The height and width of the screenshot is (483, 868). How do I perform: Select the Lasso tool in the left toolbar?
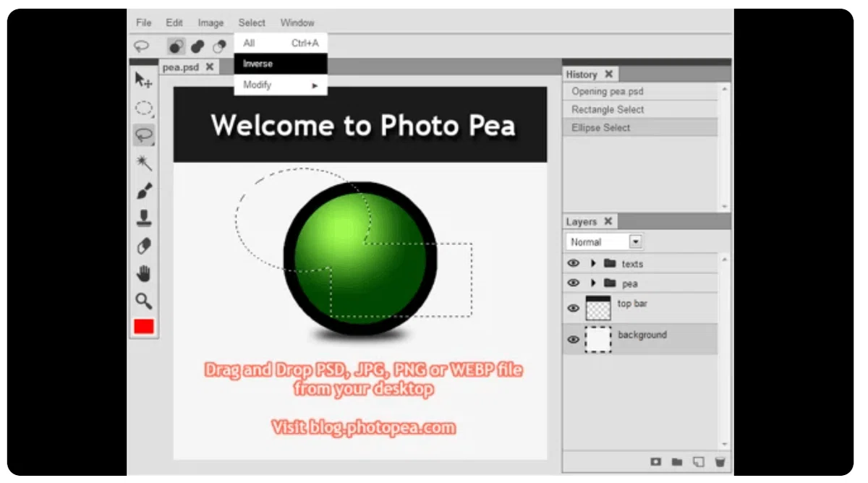144,135
